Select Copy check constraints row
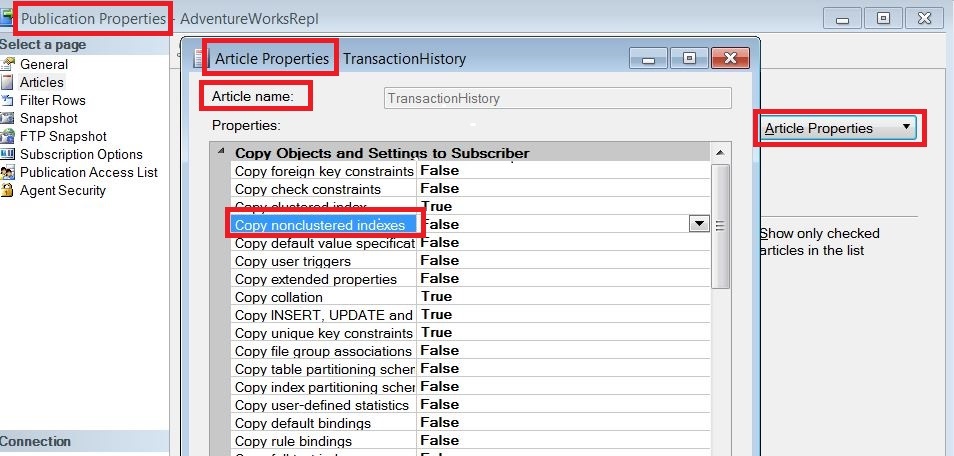The height and width of the screenshot is (456, 954). pyautogui.click(x=470, y=188)
